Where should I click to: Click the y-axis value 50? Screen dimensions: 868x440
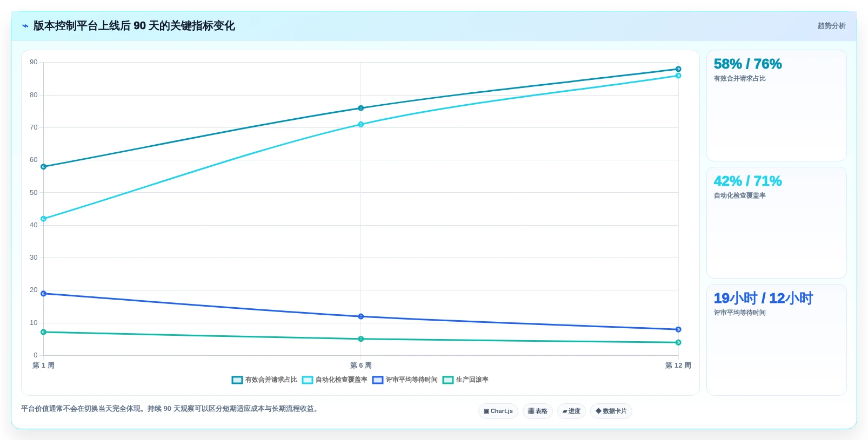click(34, 193)
